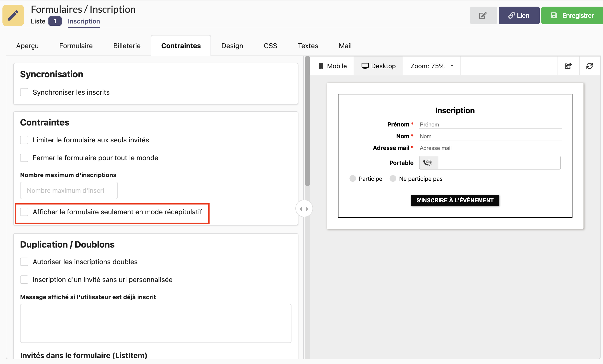Switch preview to Mobile view
603x364 pixels.
pyautogui.click(x=333, y=66)
